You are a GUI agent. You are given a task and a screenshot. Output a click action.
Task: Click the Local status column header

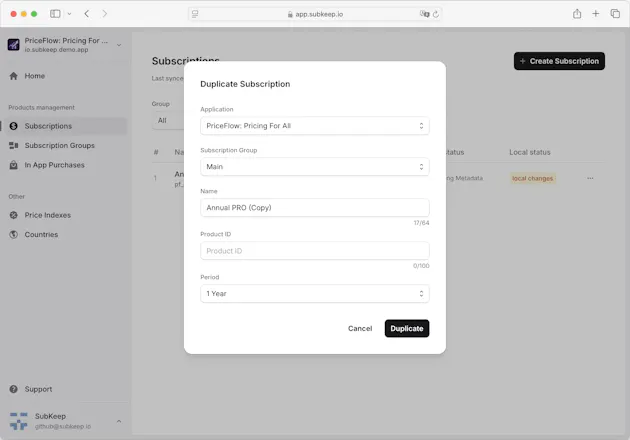tap(530, 152)
